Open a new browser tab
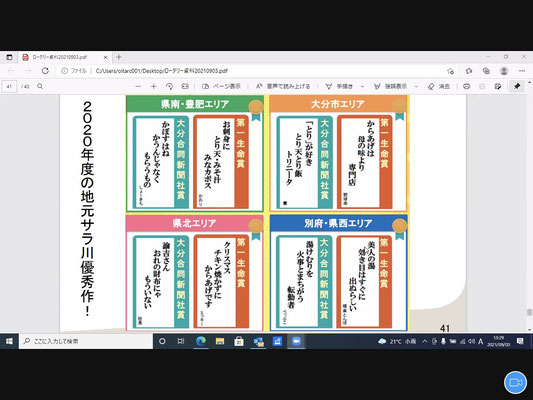This screenshot has height=400, width=533. [119, 57]
